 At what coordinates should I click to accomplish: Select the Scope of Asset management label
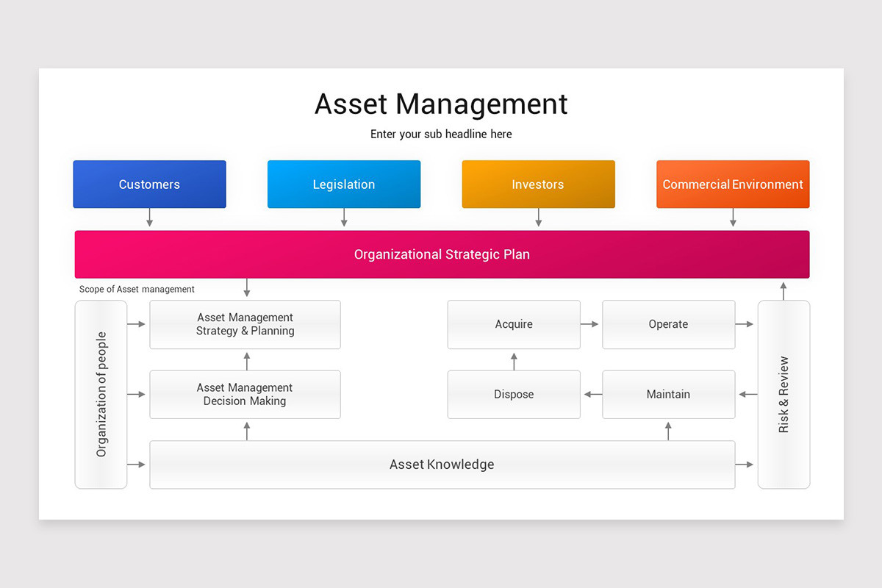(136, 289)
